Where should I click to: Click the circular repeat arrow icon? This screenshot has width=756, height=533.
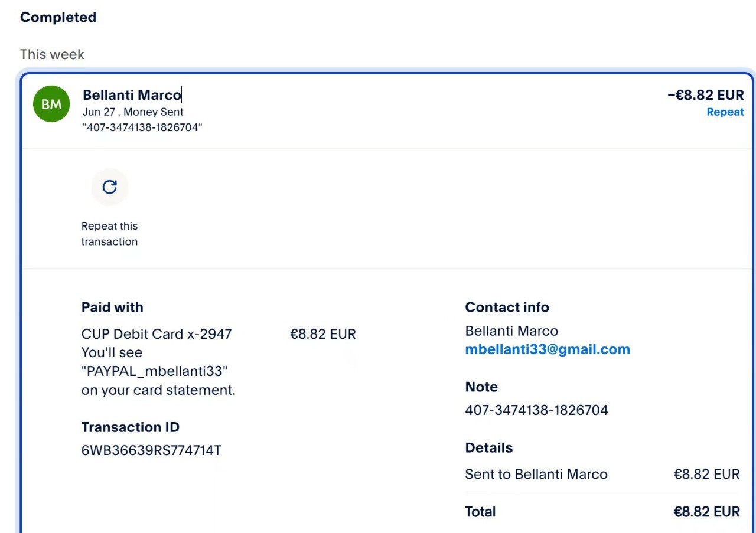pos(109,187)
